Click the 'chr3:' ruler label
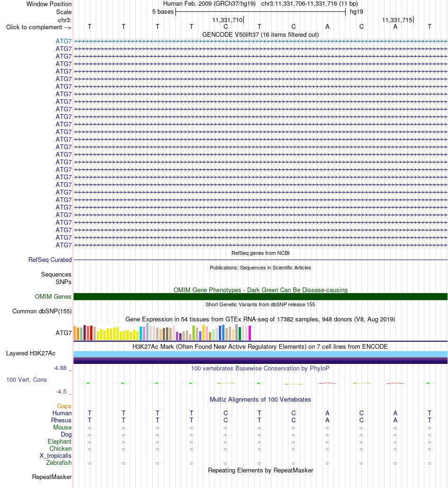Viewport: 448px width, 488px height. 65,20
